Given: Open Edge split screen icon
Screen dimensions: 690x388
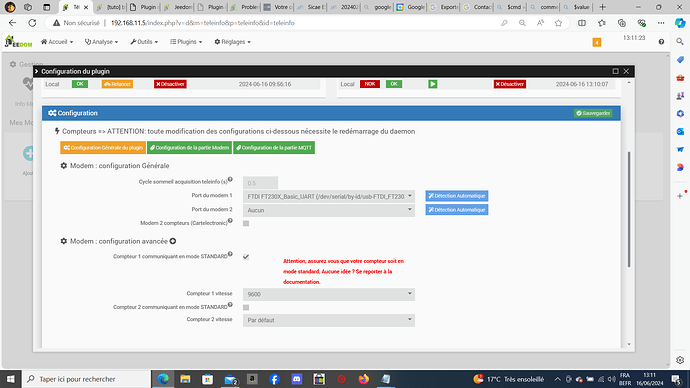Looking at the screenshot, I should coord(582,23).
